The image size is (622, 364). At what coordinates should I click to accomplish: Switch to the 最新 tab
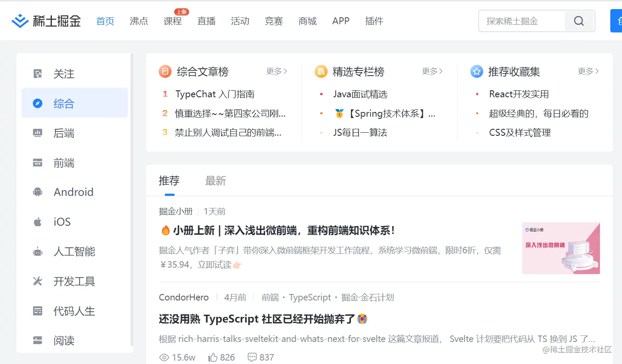tap(216, 181)
